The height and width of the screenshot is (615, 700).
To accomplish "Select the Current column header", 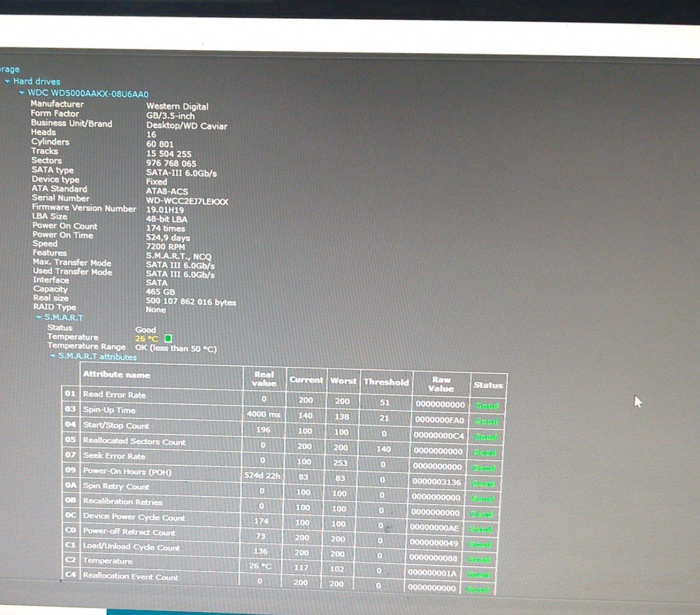I will pyautogui.click(x=306, y=380).
